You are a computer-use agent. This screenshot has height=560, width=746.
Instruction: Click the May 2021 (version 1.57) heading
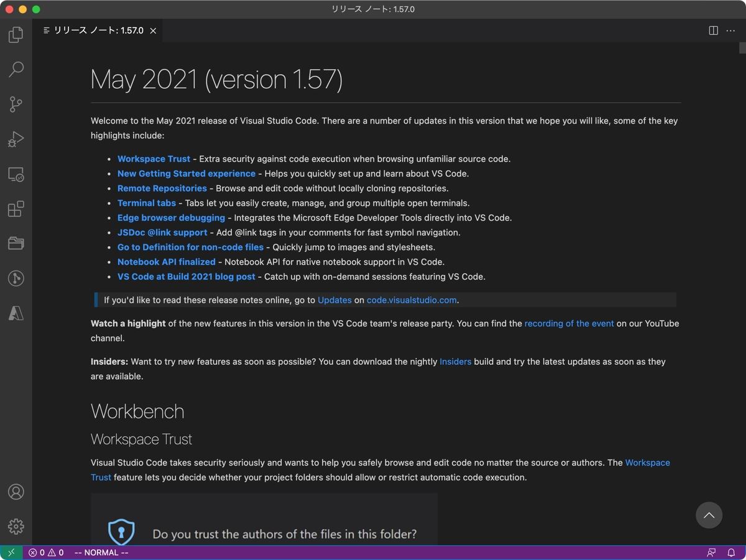(x=216, y=80)
